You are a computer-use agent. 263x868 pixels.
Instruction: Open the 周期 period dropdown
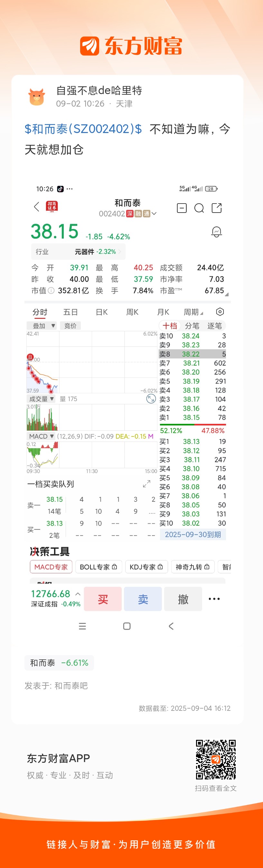click(193, 312)
